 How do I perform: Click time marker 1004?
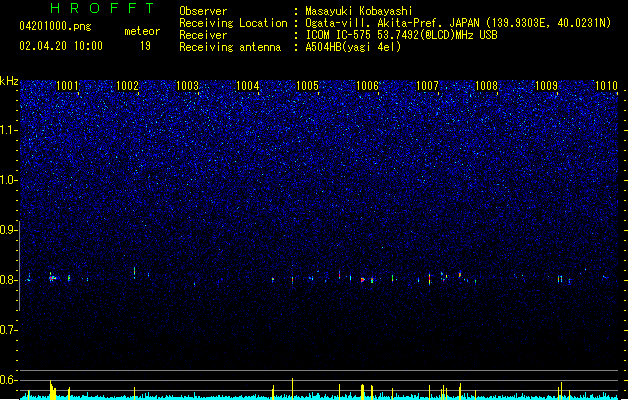pyautogui.click(x=248, y=86)
